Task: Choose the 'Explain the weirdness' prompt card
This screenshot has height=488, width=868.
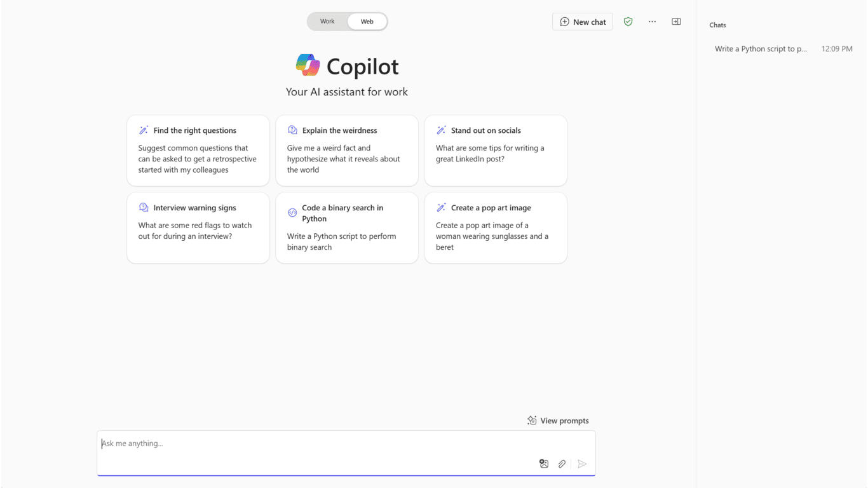Action: click(347, 151)
